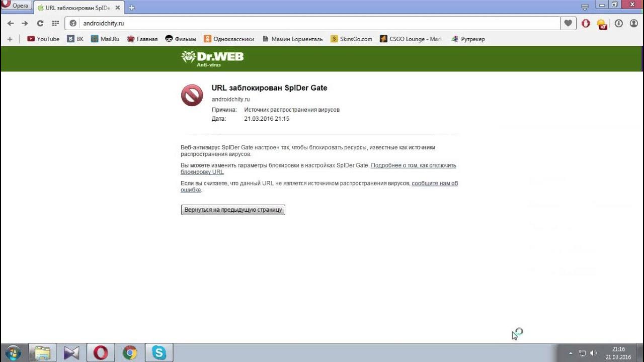Click the red blocked sign icon
This screenshot has width=644, height=362.
(192, 95)
